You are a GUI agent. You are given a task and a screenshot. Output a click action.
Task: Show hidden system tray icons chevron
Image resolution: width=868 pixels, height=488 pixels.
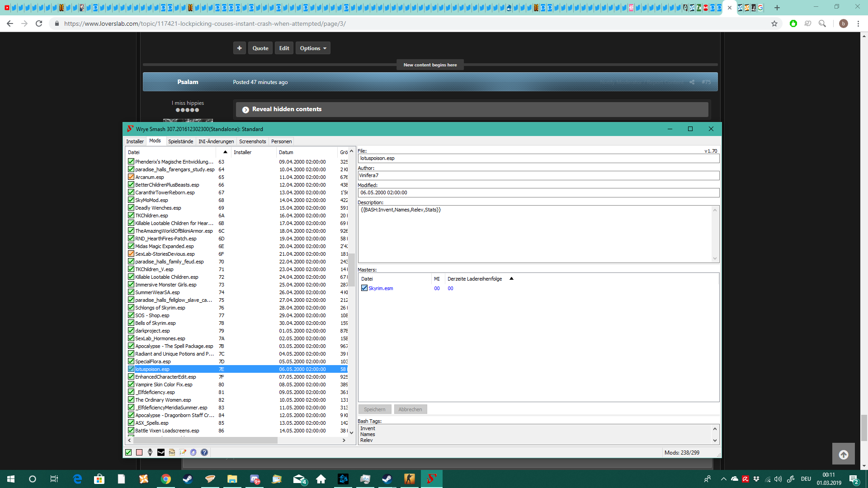pos(723,479)
